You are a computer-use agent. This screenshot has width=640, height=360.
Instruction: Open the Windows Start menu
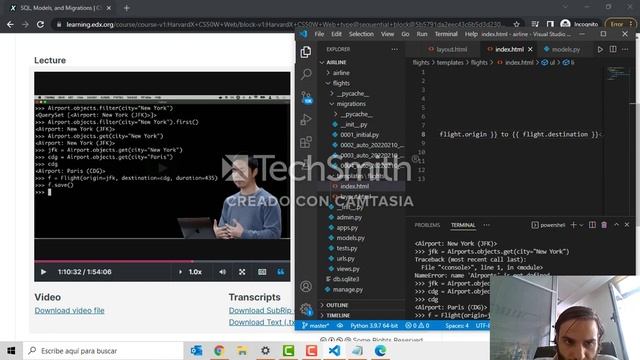pyautogui.click(x=11, y=351)
